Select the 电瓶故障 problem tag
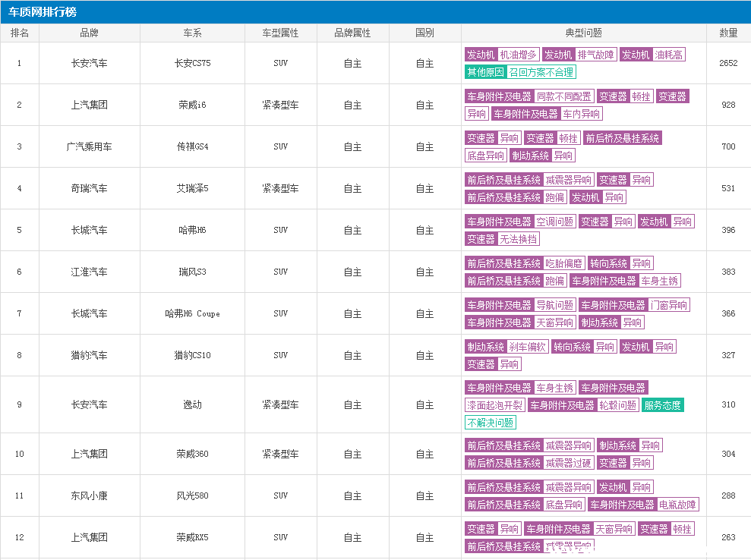The height and width of the screenshot is (560, 751). point(678,505)
